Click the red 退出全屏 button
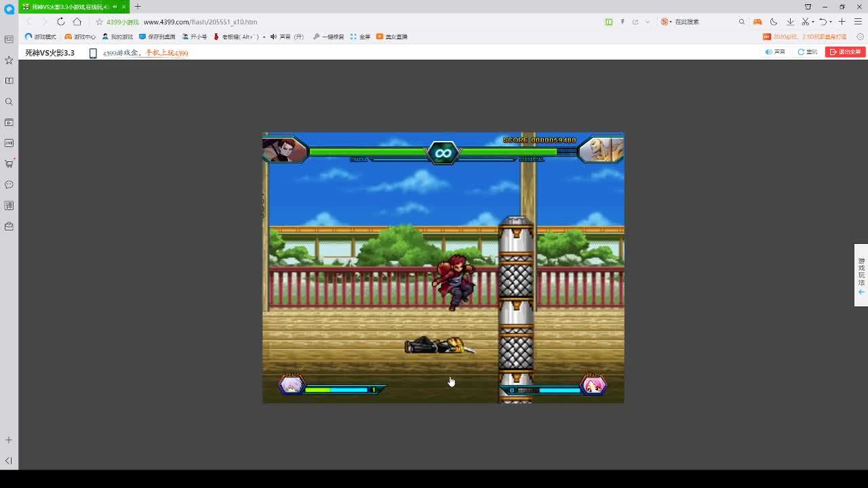868x488 pixels. click(x=845, y=52)
